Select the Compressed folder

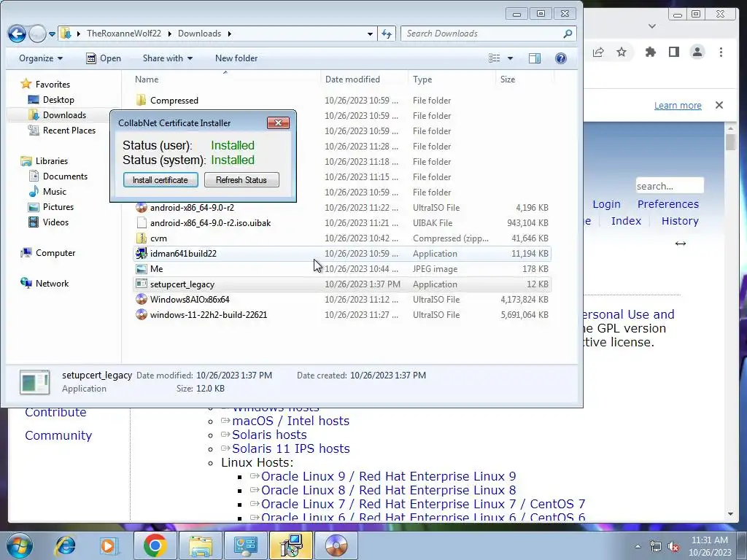(174, 101)
